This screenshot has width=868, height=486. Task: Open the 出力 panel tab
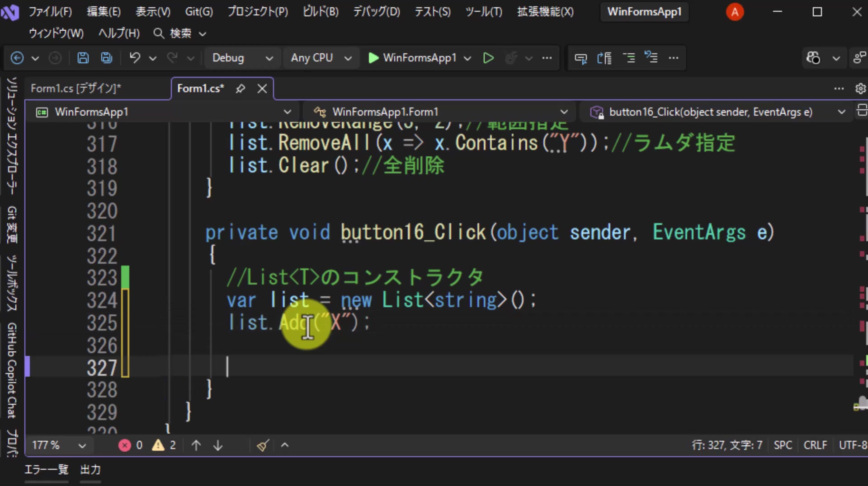pyautogui.click(x=90, y=470)
